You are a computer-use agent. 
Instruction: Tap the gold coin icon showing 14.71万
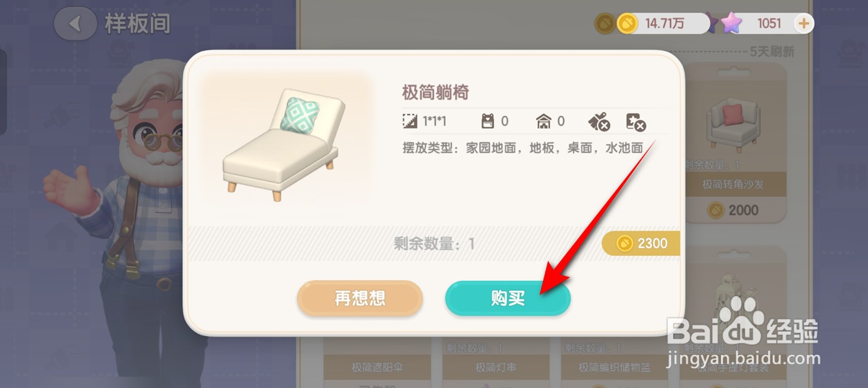(627, 24)
